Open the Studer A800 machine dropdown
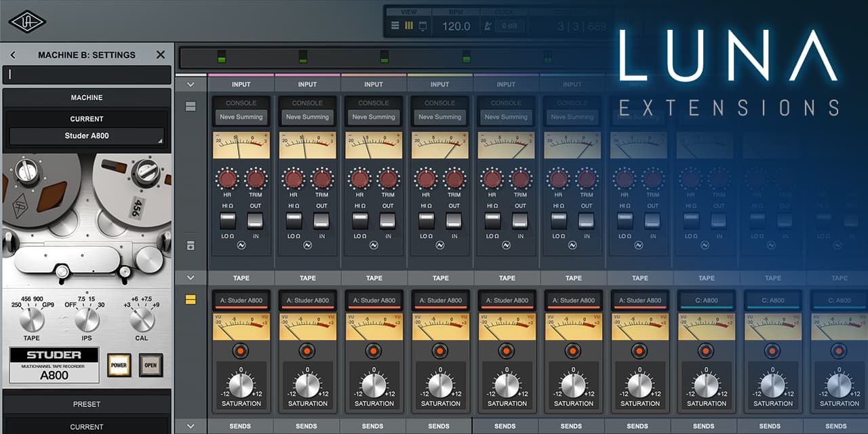The width and height of the screenshot is (868, 434). point(87,136)
